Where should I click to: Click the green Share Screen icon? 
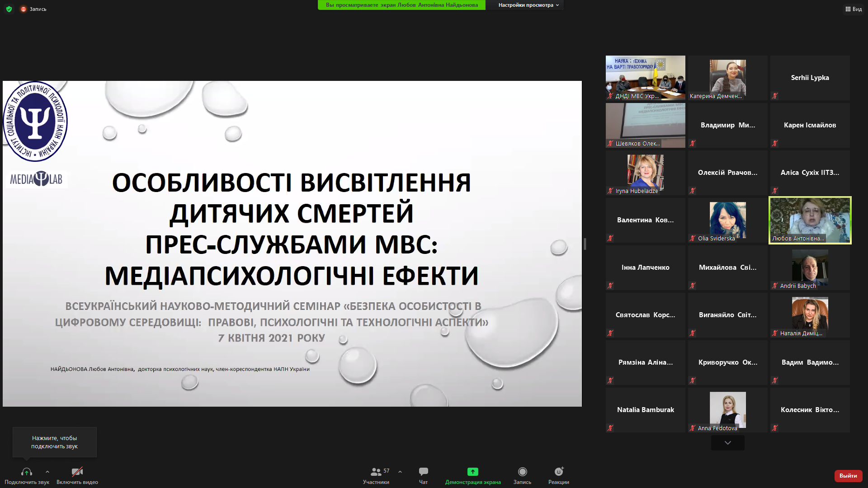(472, 472)
